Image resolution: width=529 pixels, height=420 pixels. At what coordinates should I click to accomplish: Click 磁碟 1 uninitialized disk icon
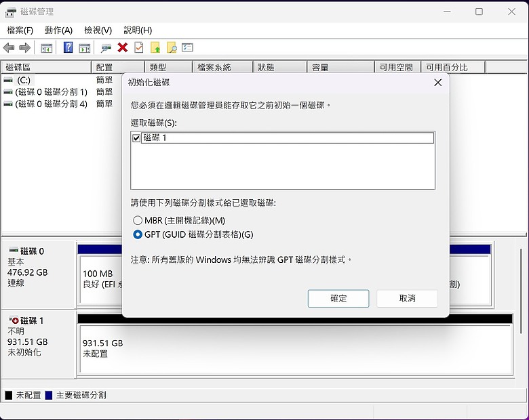coord(14,320)
